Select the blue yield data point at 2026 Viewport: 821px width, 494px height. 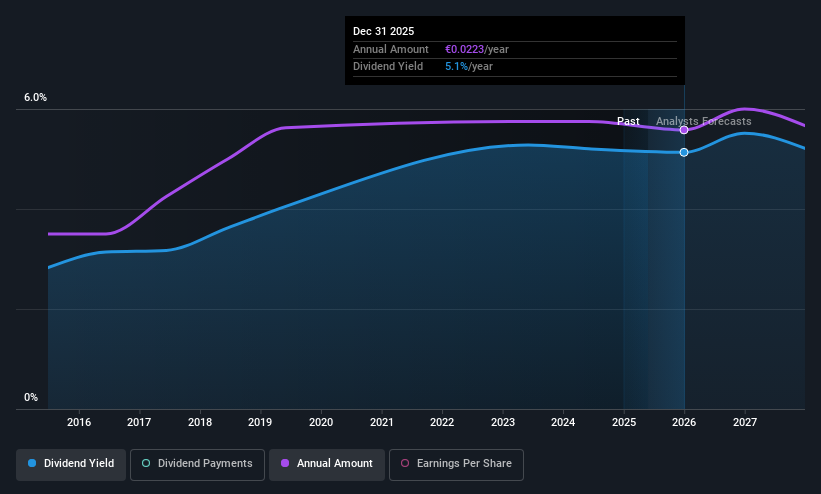click(684, 152)
